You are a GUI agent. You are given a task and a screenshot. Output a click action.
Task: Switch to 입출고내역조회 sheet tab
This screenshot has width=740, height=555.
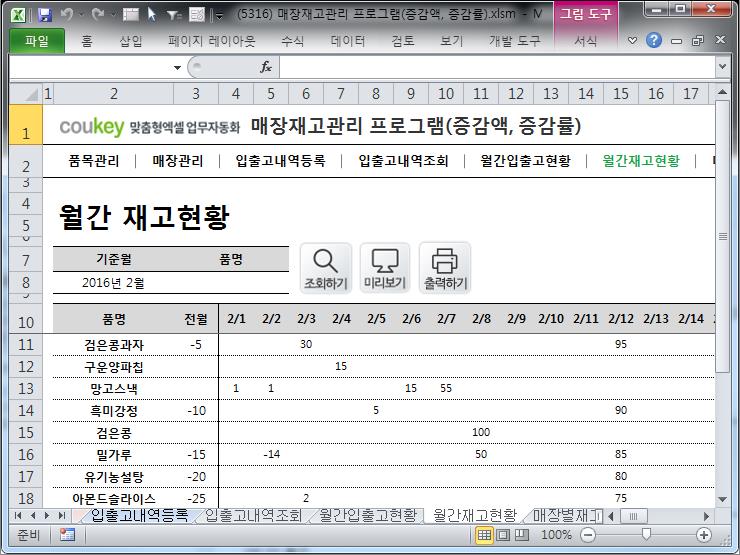coord(253,515)
